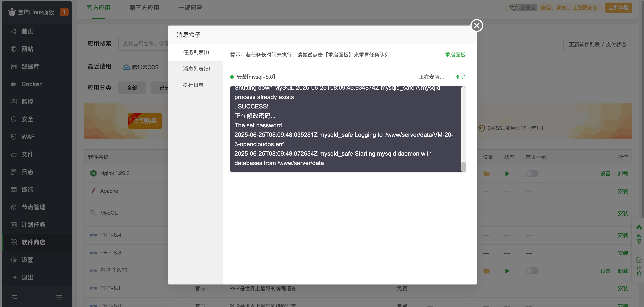Click the 重启面板 link

click(455, 55)
